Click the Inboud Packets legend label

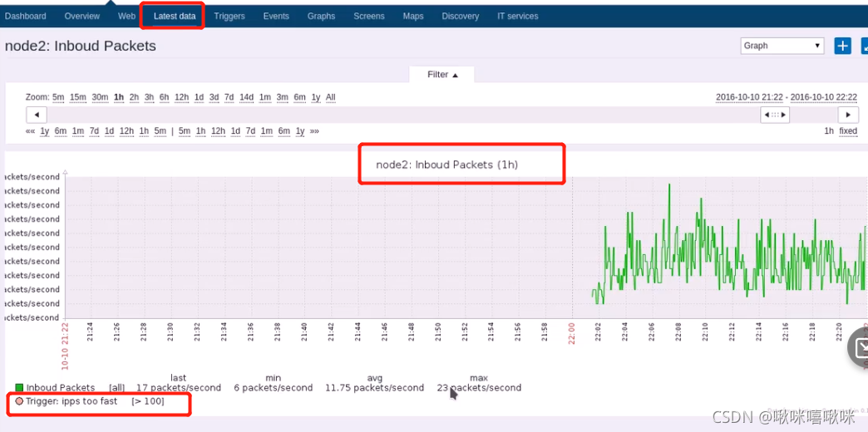click(x=61, y=388)
